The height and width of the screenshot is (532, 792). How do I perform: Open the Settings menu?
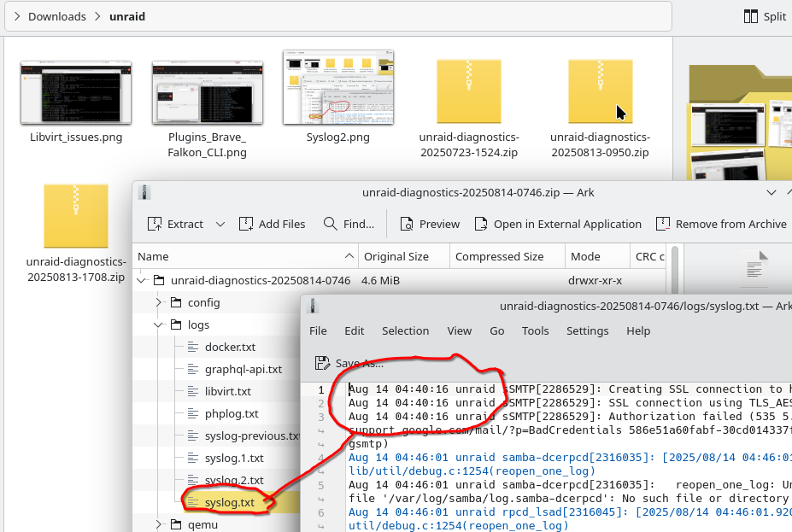587,331
